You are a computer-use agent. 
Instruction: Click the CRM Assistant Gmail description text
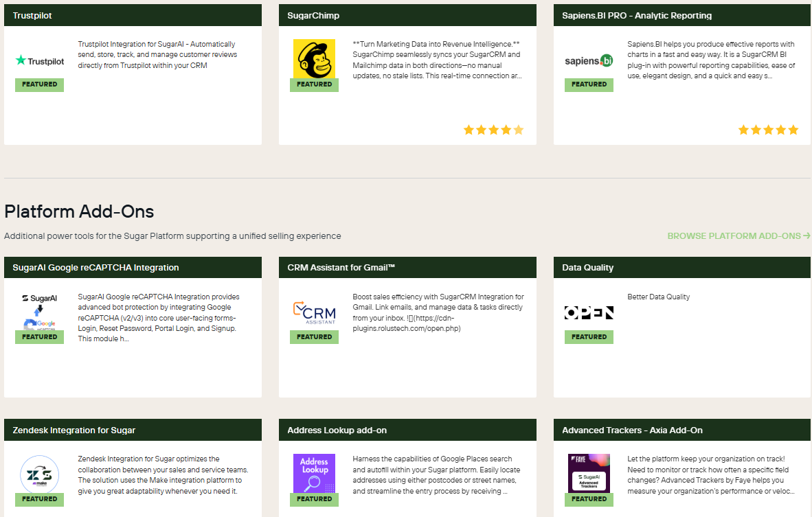tap(438, 312)
